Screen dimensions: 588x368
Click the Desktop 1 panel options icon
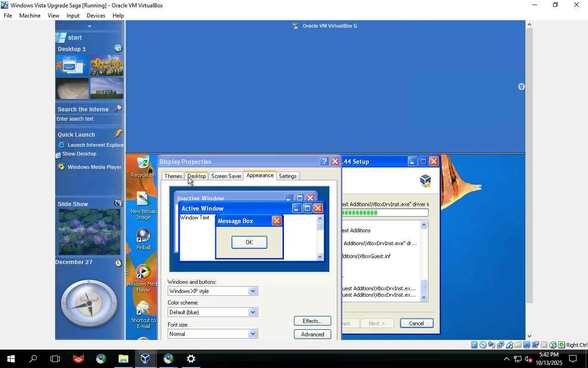118,48
